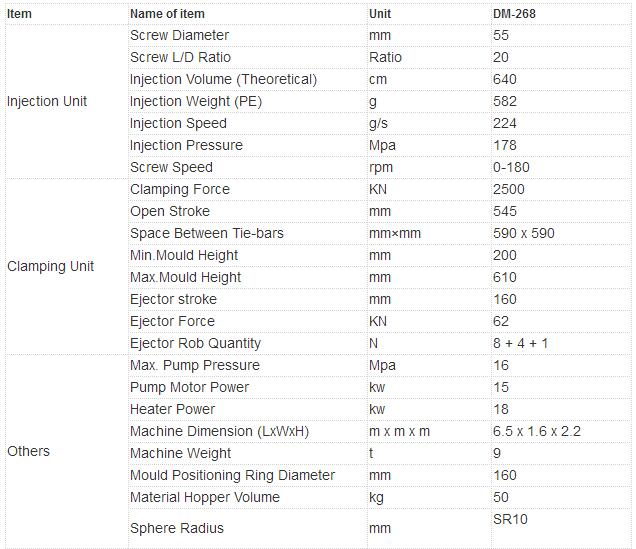Image resolution: width=636 pixels, height=549 pixels.
Task: Click the "Name of item" column header
Action: tap(167, 14)
